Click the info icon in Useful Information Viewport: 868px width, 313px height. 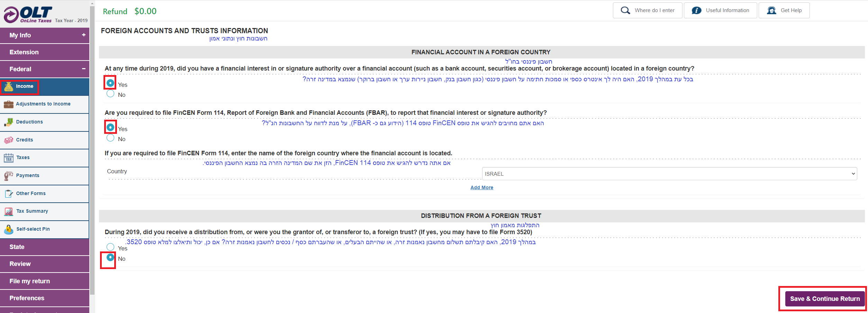pos(696,10)
